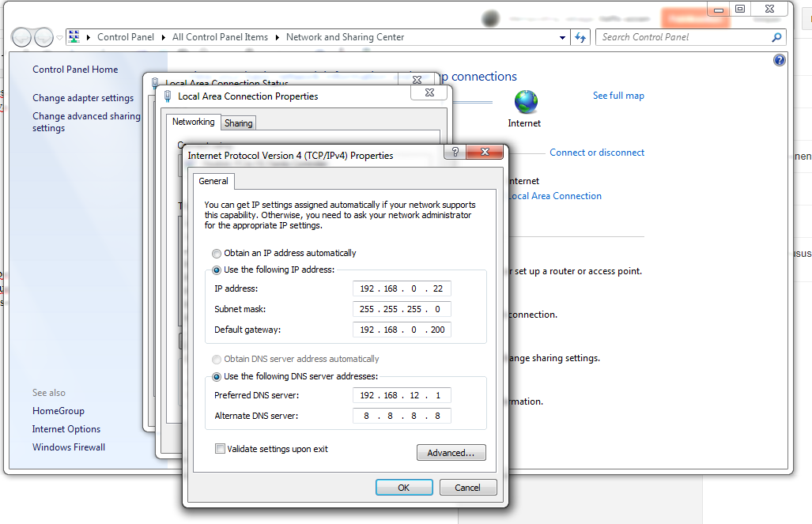Click Network and Sharing Center breadcrumb
Image resolution: width=812 pixels, height=524 pixels.
345,37
